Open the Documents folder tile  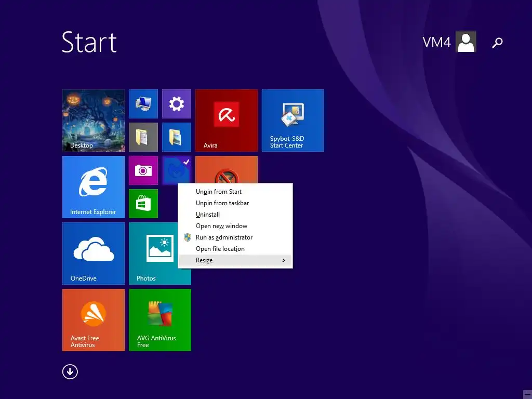(x=143, y=137)
